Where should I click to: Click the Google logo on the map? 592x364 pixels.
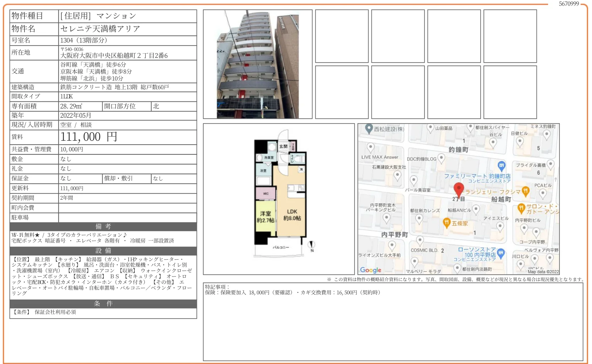point(371,270)
